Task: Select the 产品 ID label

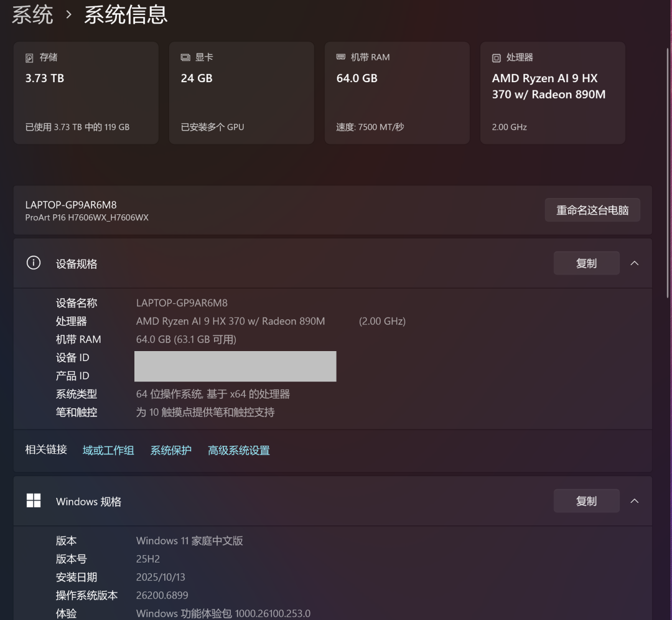Action: (72, 375)
